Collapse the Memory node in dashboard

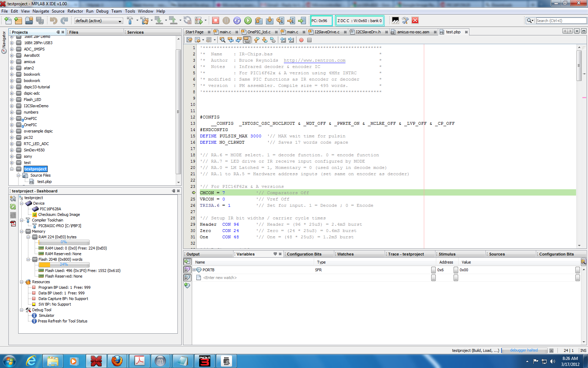coord(22,231)
